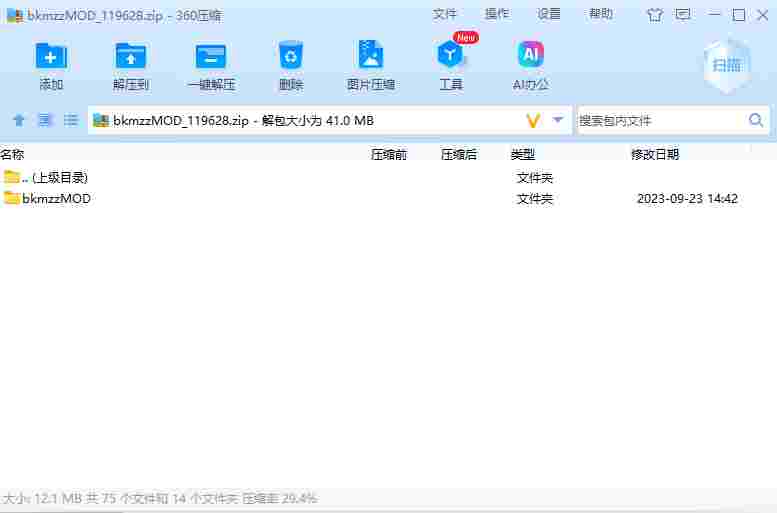Open the 帮助 menu

[x=601, y=14]
